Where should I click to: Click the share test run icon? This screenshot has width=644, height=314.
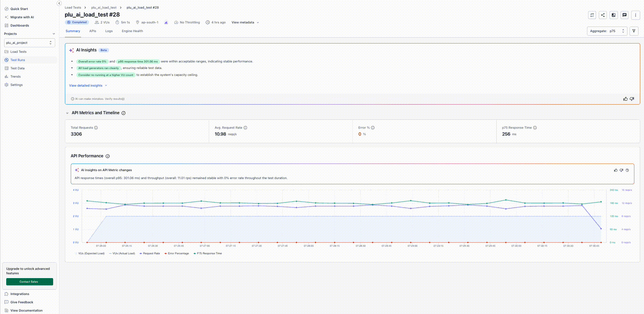[x=603, y=15]
